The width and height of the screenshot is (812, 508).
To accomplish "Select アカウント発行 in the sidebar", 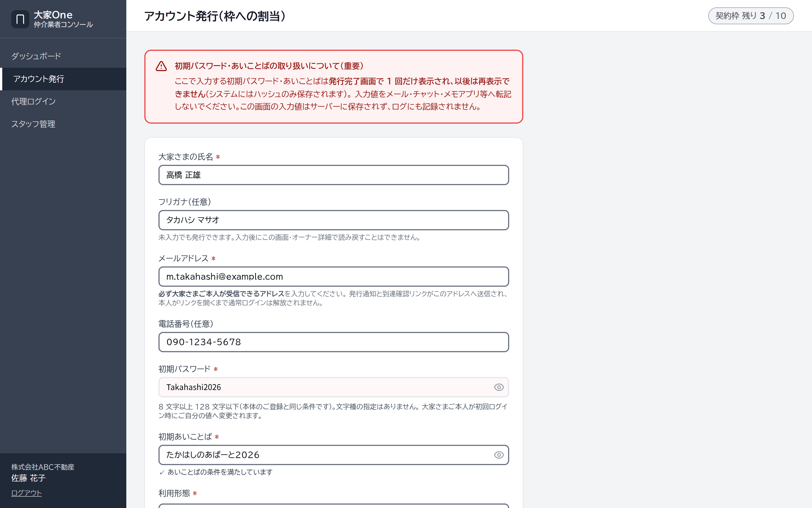I will tap(63, 79).
